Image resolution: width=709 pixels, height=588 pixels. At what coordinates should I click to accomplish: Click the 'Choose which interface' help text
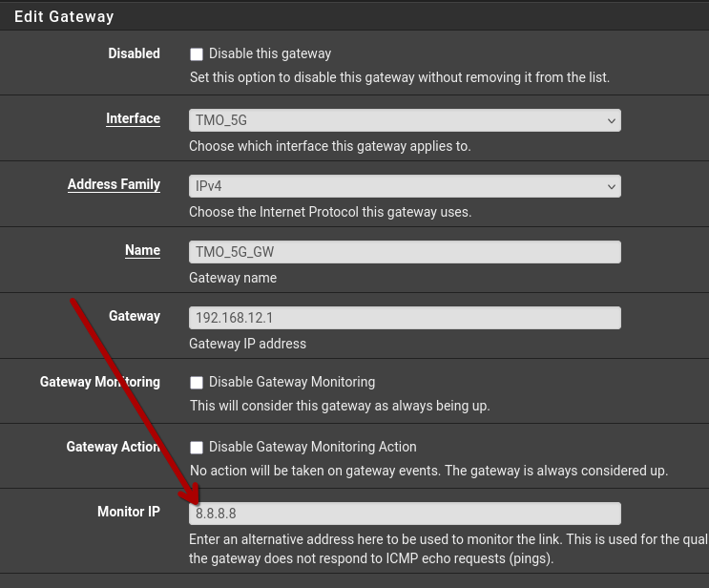(329, 146)
